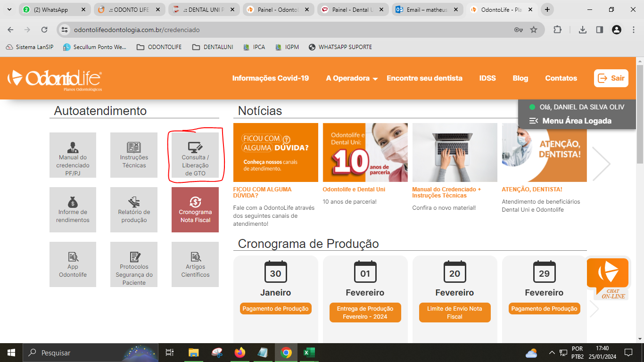The image size is (644, 362).
Task: Open the Cronograma Nota Fiscal tile
Action: click(x=195, y=210)
